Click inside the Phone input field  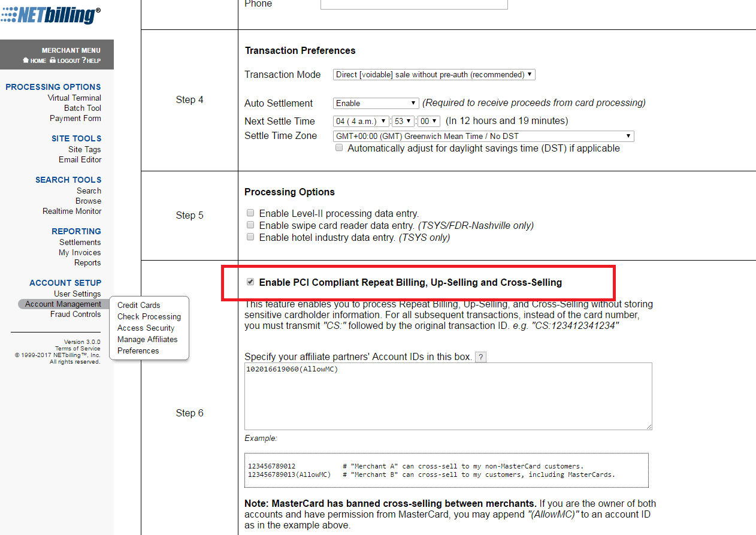[x=414, y=5]
